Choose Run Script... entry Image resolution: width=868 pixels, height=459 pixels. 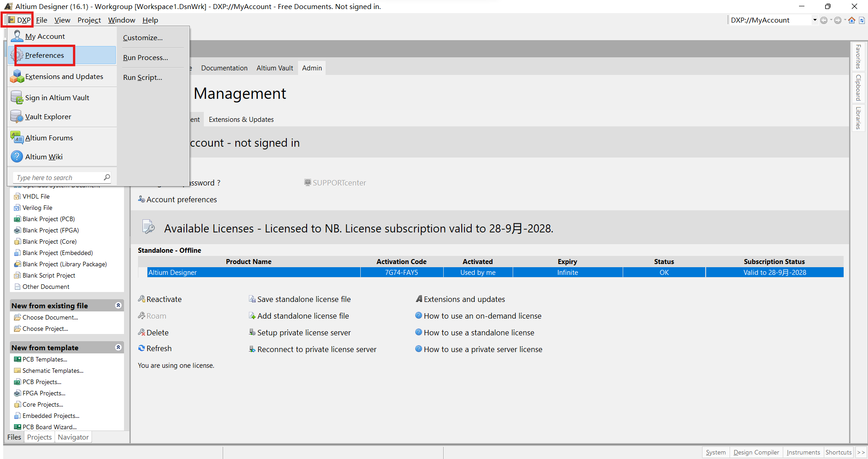(x=142, y=77)
